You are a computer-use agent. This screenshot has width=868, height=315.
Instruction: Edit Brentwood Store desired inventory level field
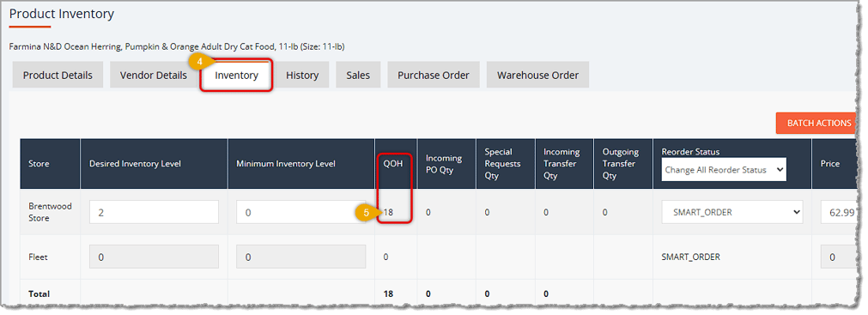coord(154,212)
